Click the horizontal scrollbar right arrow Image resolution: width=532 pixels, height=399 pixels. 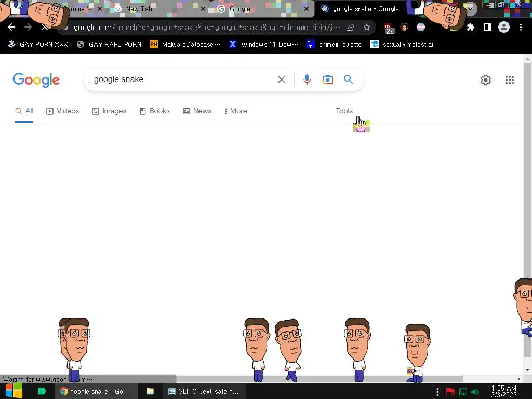tap(518, 379)
